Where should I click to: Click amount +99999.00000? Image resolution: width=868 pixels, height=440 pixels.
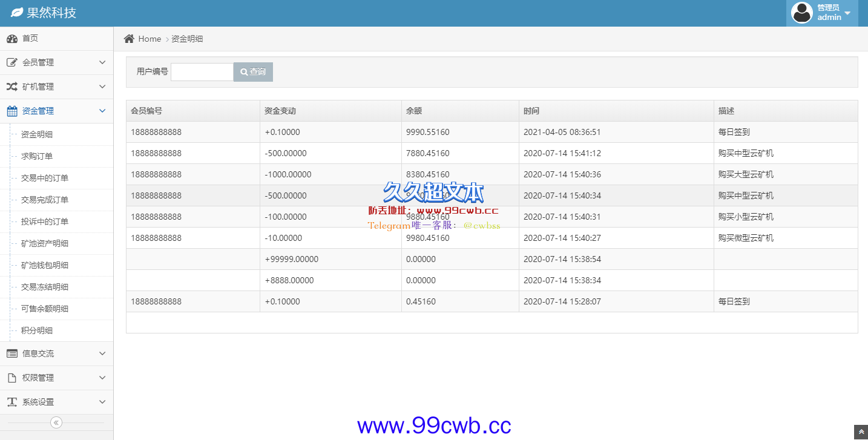(292, 259)
